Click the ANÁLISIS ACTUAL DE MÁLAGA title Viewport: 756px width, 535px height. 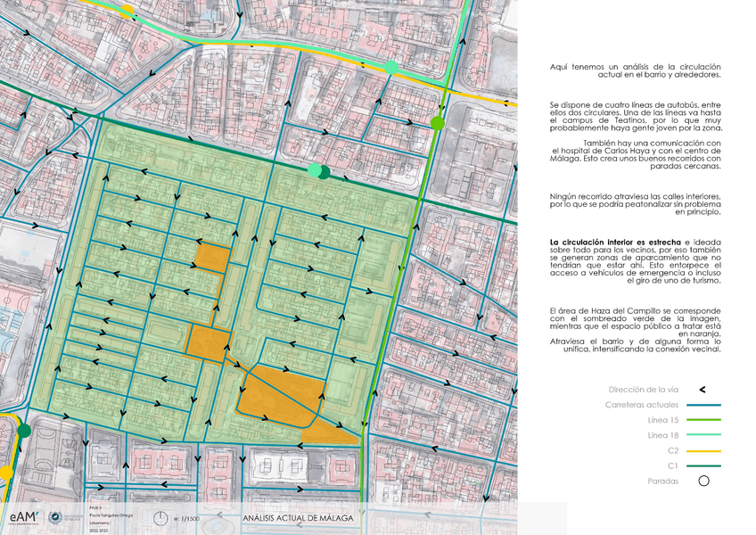(x=297, y=518)
